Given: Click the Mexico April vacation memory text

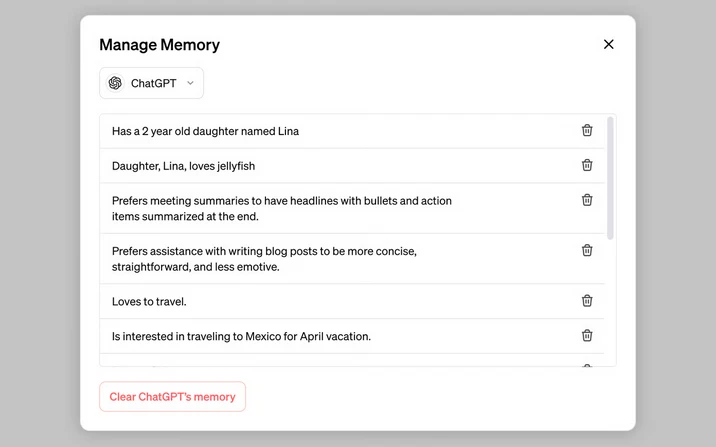Looking at the screenshot, I should click(241, 336).
